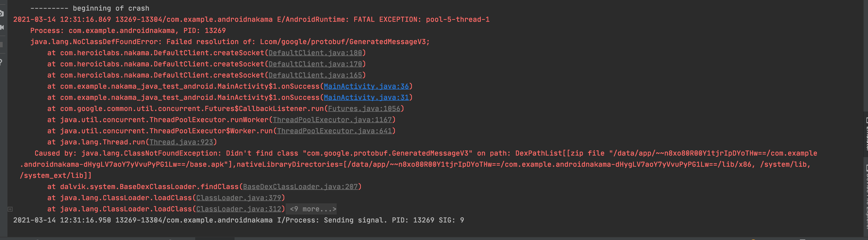This screenshot has width=868, height=240.
Task: Click 'dalvik.system.BaseDexClassLoader.findClass' text
Action: pos(149,186)
